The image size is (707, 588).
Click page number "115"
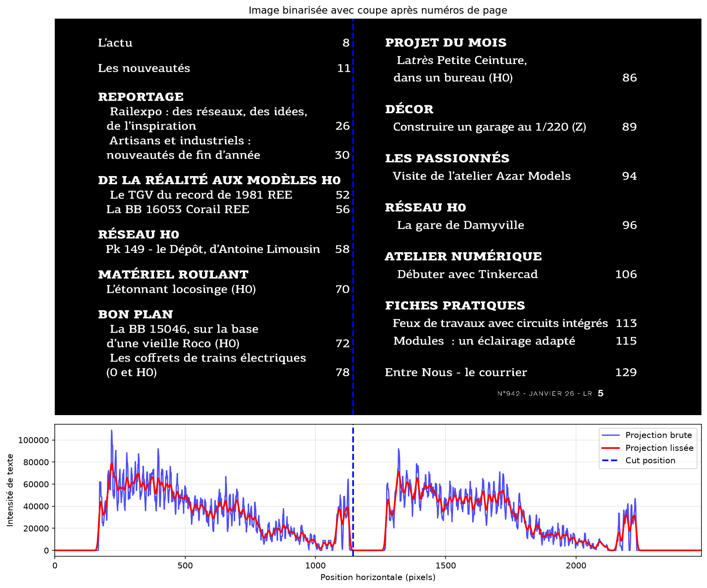click(626, 341)
